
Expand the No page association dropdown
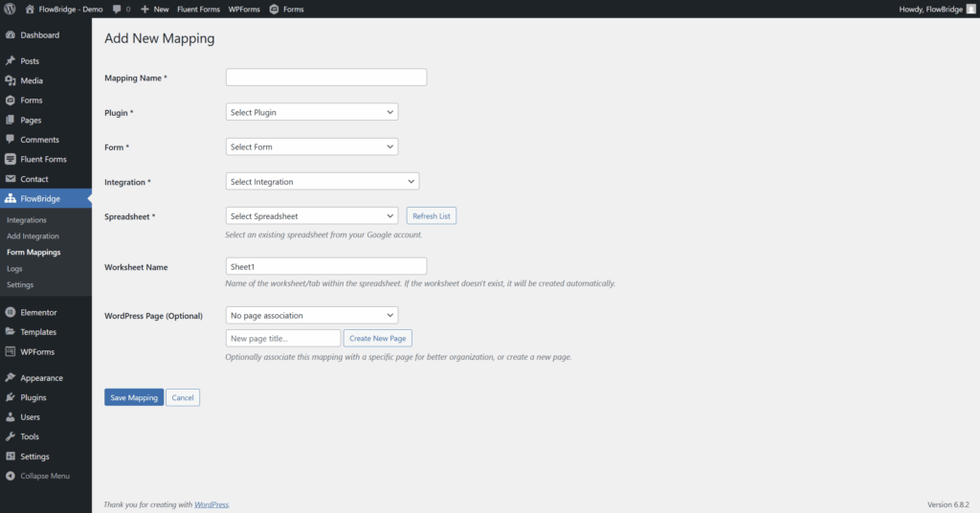click(311, 316)
